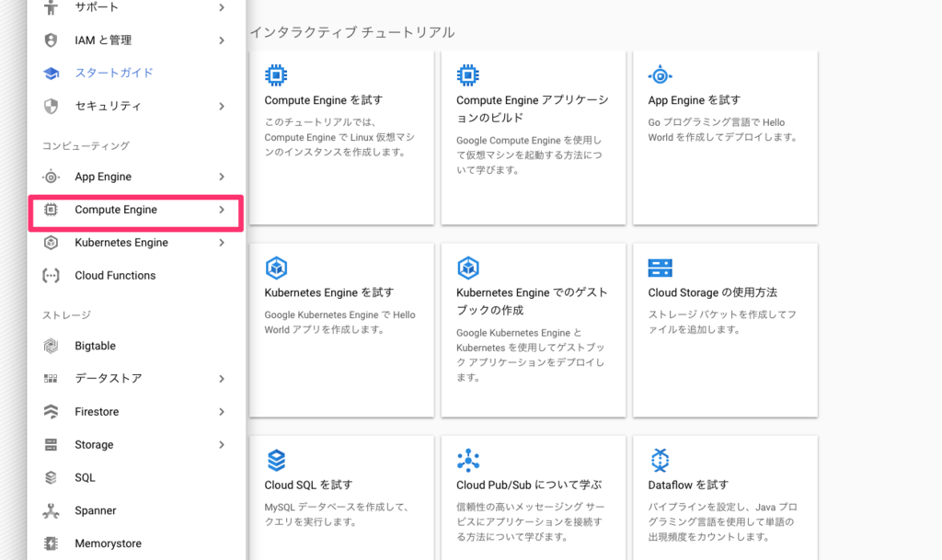Screen dimensions: 942x560
Task: Open Kubernetes Engine でのゲストブックの作成 title
Action: pos(532,302)
